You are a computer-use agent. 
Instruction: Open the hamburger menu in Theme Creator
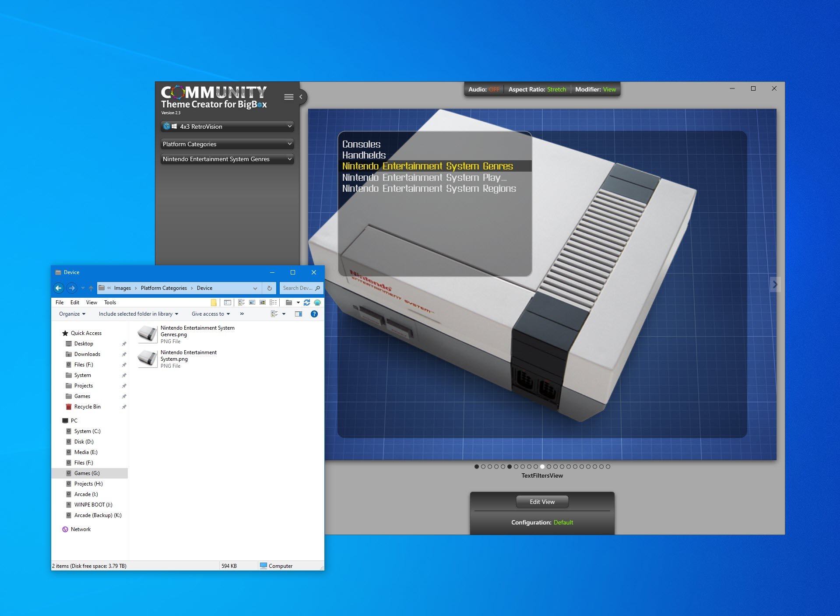point(288,97)
